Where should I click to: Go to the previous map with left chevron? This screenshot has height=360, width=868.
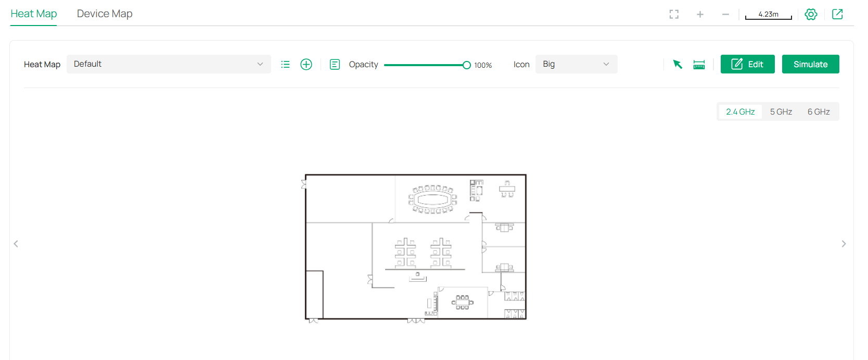coord(16,244)
